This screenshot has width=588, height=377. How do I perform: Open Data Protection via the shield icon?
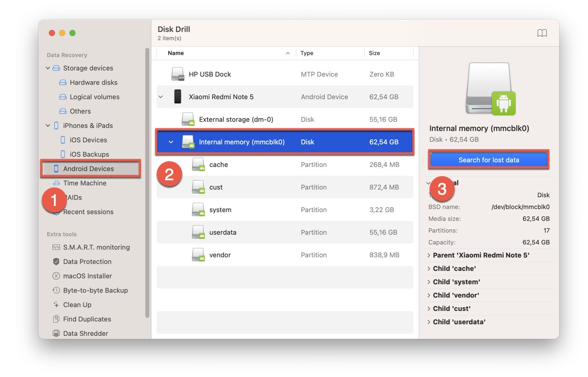[56, 261]
